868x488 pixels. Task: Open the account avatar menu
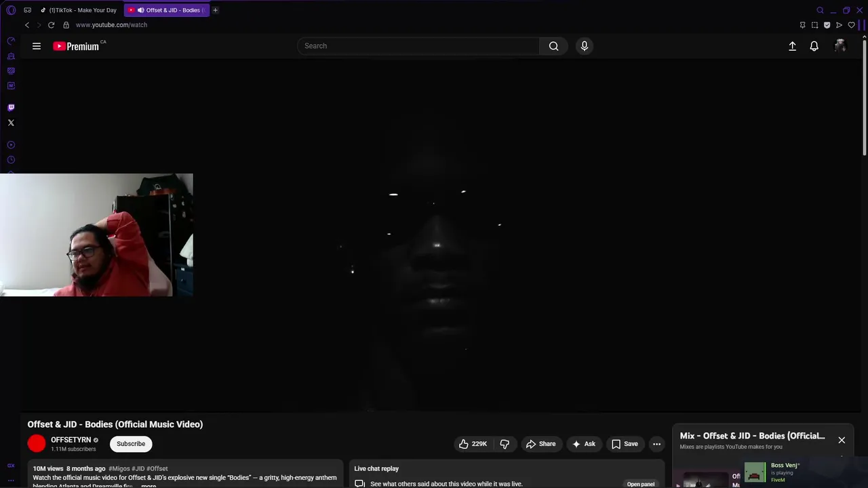pyautogui.click(x=840, y=46)
